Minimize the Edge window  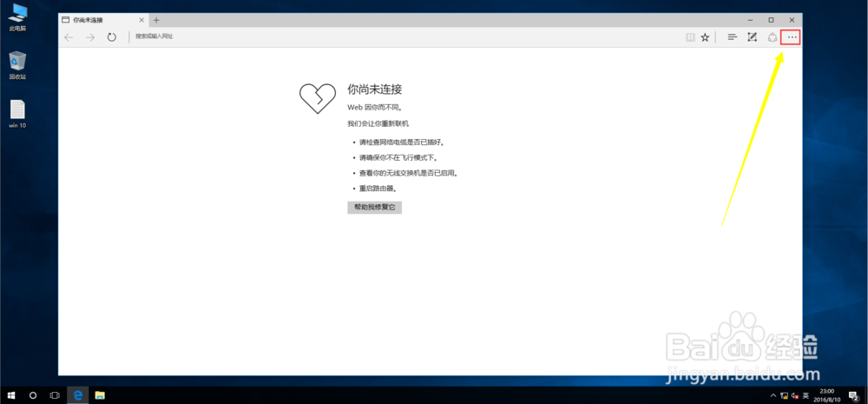pos(750,19)
